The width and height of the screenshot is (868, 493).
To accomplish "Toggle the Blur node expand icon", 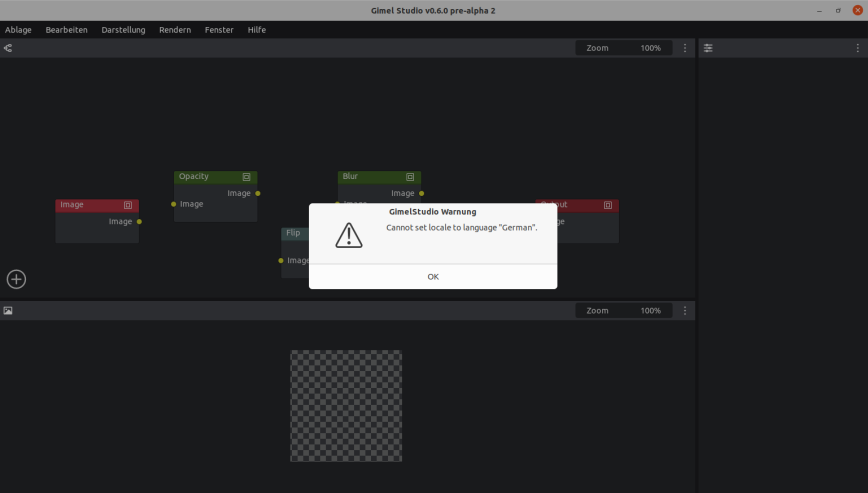I will [410, 177].
